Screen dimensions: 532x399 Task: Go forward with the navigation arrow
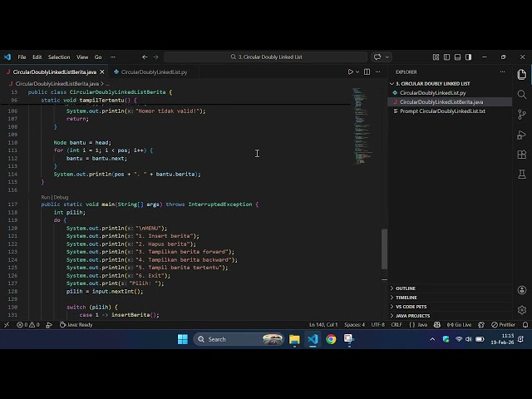155,57
